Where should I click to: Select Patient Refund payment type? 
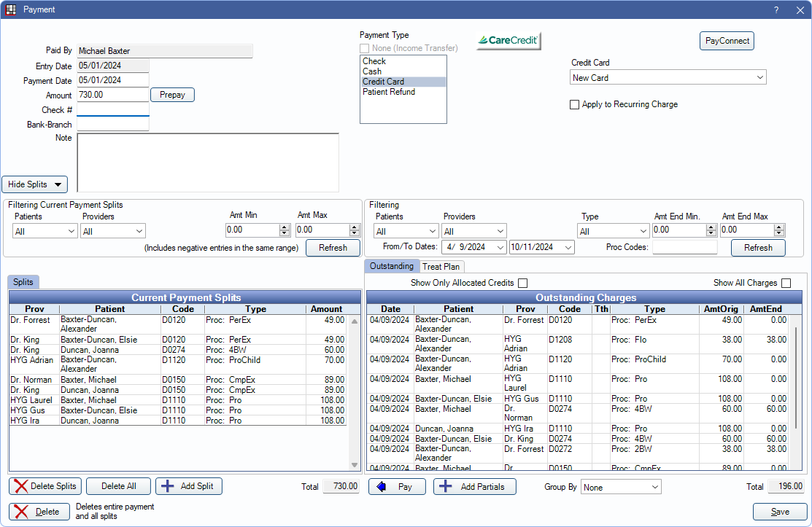pos(389,93)
